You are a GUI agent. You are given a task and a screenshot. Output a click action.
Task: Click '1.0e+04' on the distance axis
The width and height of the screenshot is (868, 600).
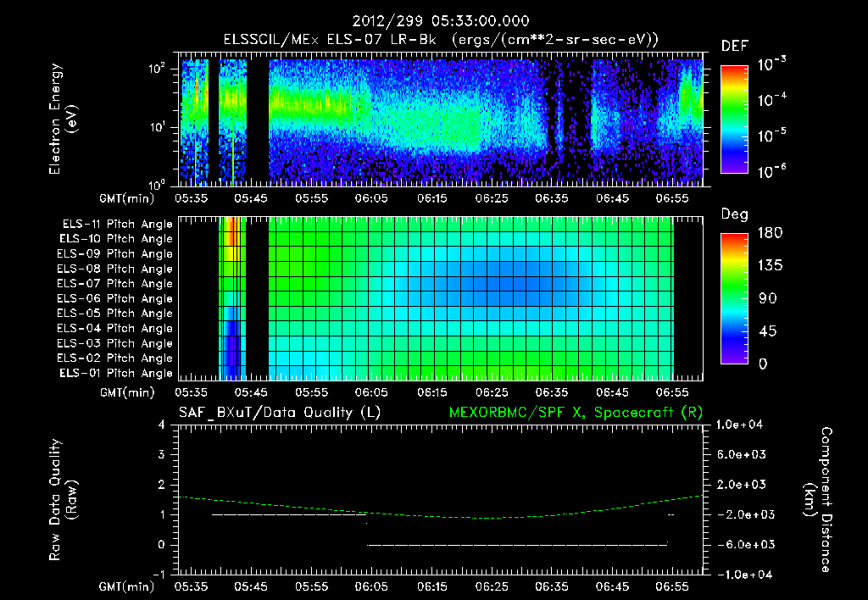point(739,425)
